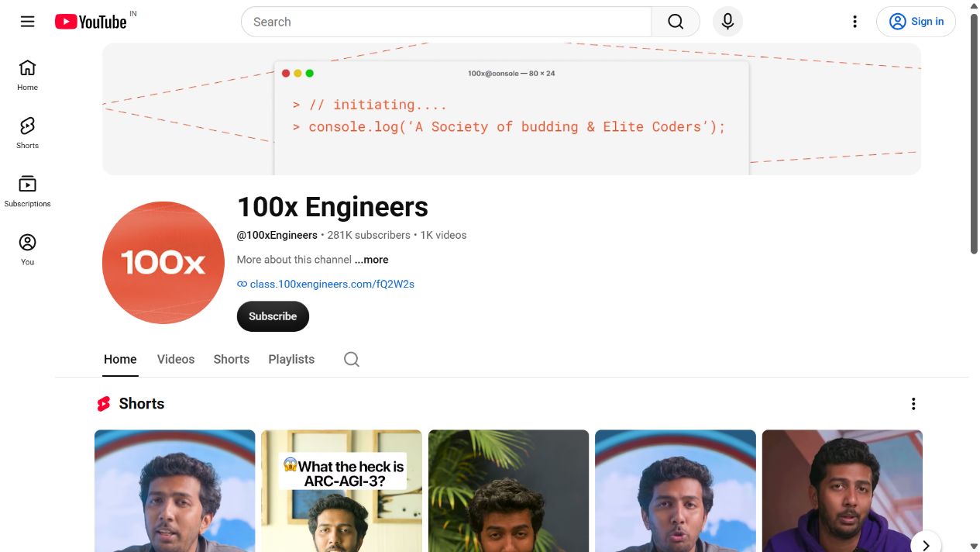Screen dimensions: 980x552
Task: Click the page vertical scrollbar thumb
Action: point(974,133)
